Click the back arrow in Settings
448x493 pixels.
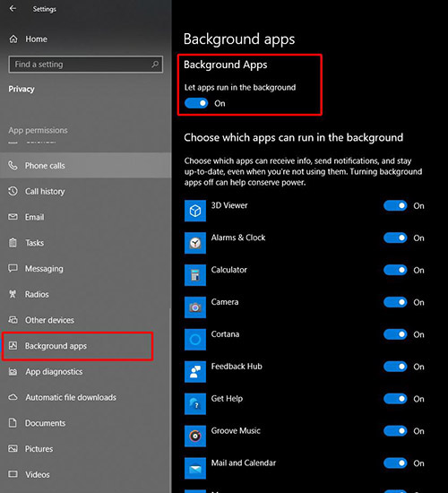[x=13, y=8]
